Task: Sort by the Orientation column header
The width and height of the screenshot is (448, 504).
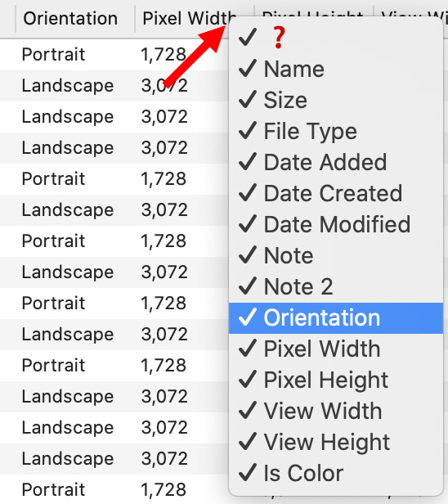Action: [70, 18]
